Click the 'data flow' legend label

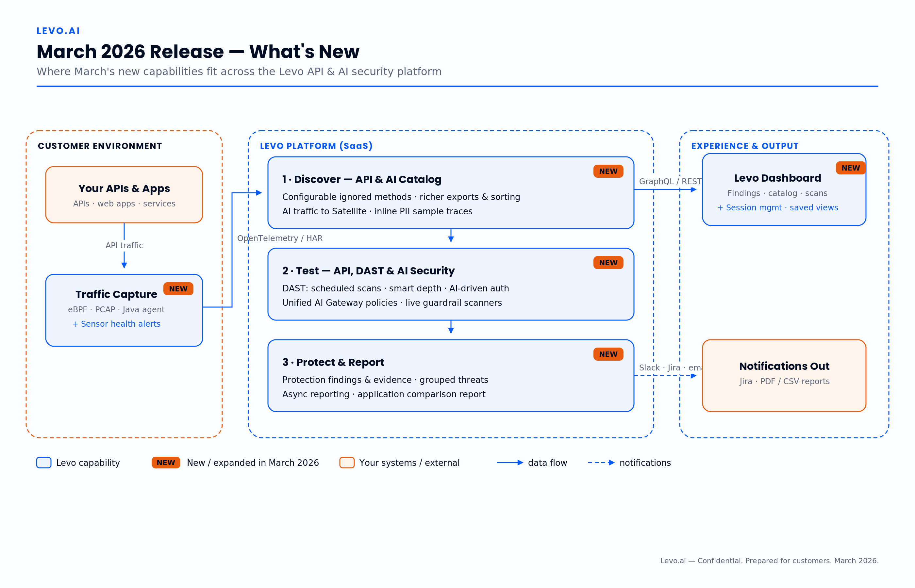[548, 463]
